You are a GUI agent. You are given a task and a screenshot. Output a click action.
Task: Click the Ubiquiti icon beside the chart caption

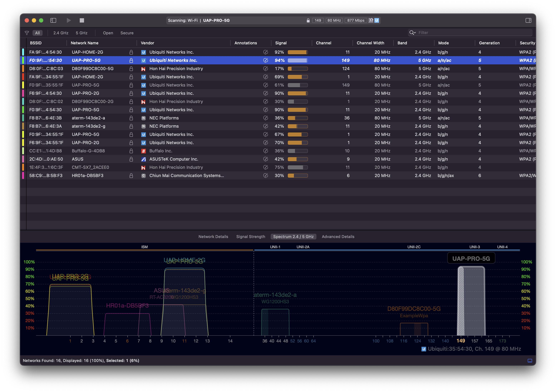coord(424,349)
